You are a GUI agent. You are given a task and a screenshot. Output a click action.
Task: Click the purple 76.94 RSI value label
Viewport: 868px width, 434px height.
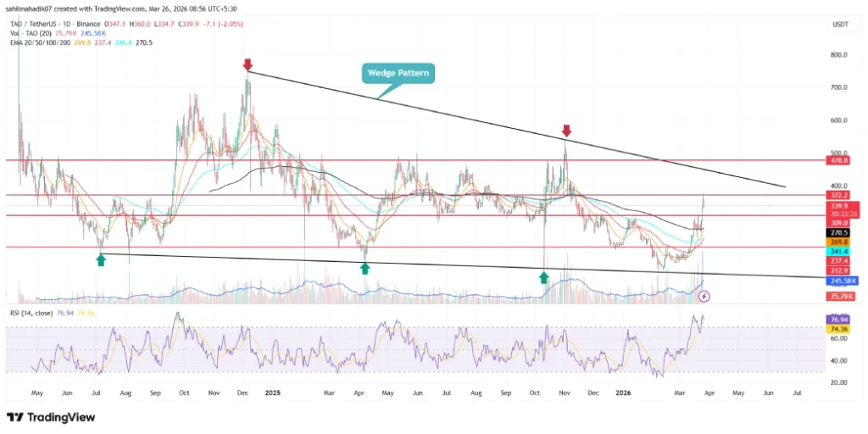pyautogui.click(x=840, y=320)
